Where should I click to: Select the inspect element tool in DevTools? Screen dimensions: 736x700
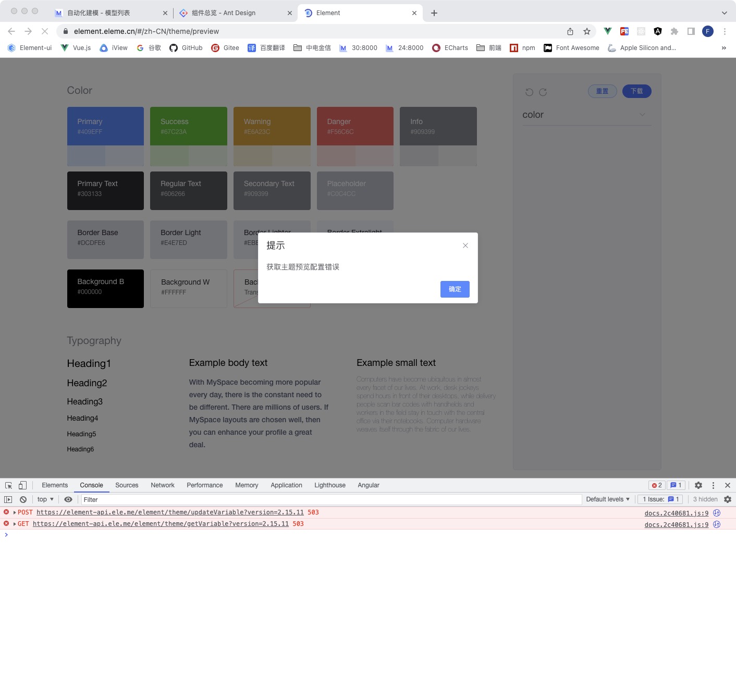pyautogui.click(x=8, y=485)
